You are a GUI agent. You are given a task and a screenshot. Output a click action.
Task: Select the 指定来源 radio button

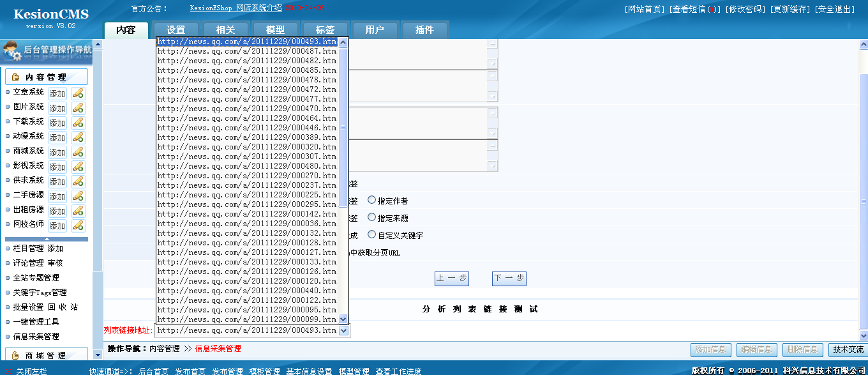click(x=371, y=217)
